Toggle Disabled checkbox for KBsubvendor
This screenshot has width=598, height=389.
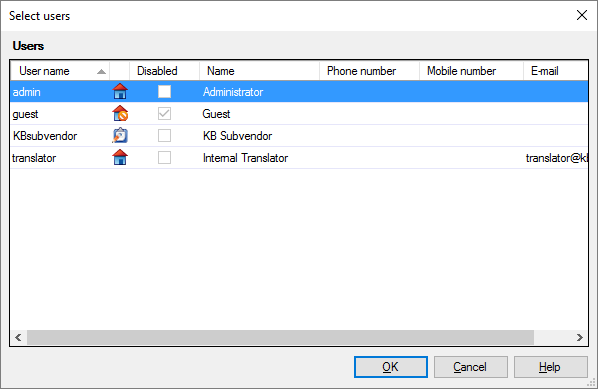(164, 135)
